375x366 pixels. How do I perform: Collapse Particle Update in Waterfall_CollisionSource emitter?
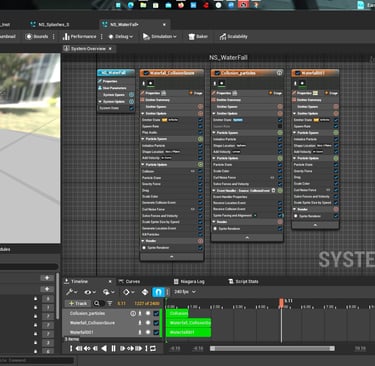click(x=143, y=165)
